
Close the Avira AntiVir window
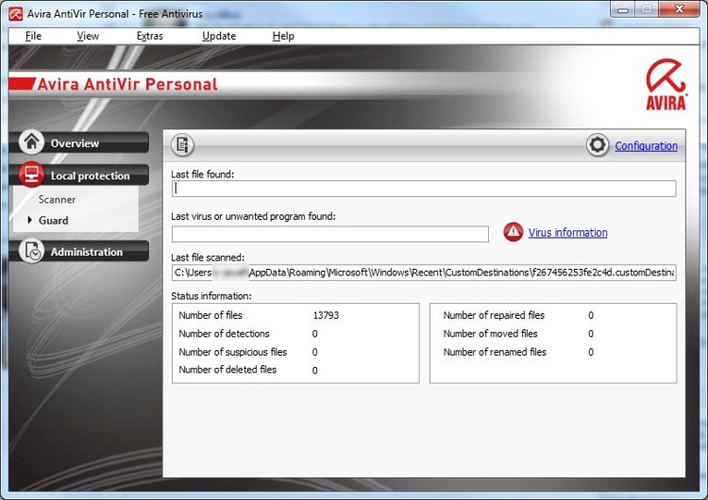click(x=679, y=9)
